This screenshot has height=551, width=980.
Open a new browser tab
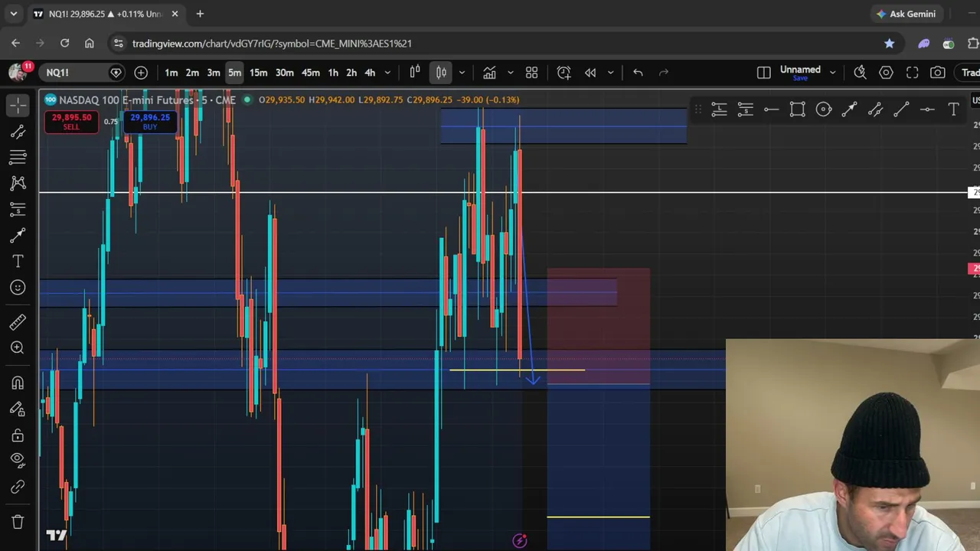pos(200,14)
